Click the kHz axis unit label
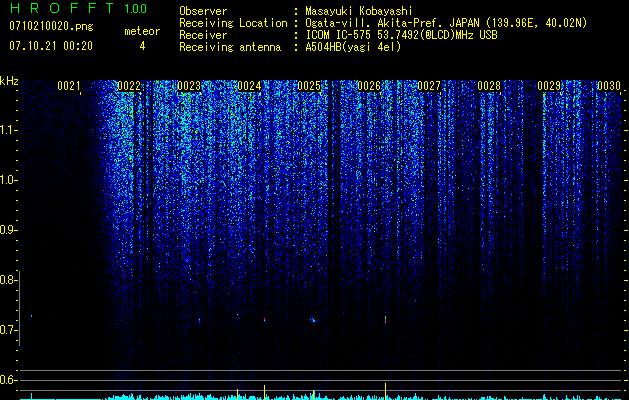The image size is (629, 400). 9,81
